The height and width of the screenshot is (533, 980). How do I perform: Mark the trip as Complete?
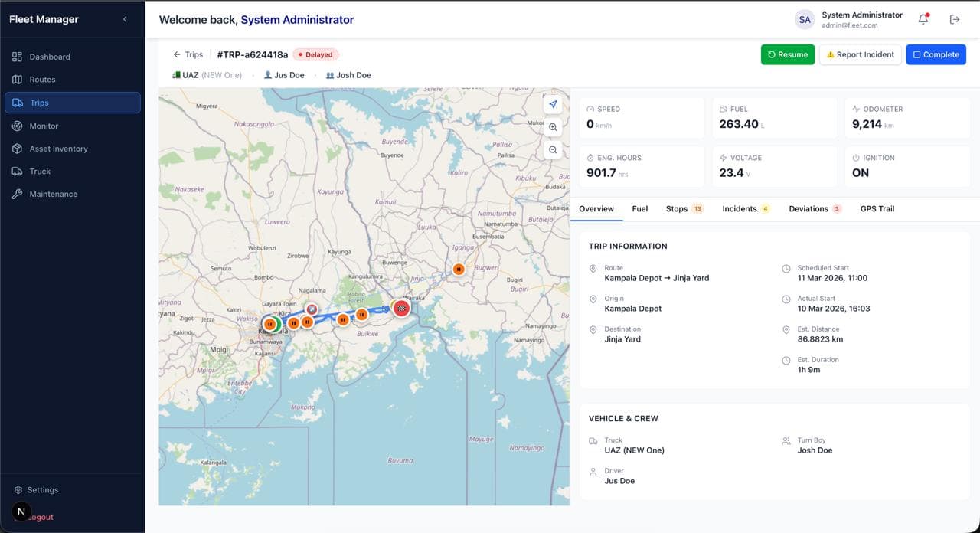(x=936, y=54)
